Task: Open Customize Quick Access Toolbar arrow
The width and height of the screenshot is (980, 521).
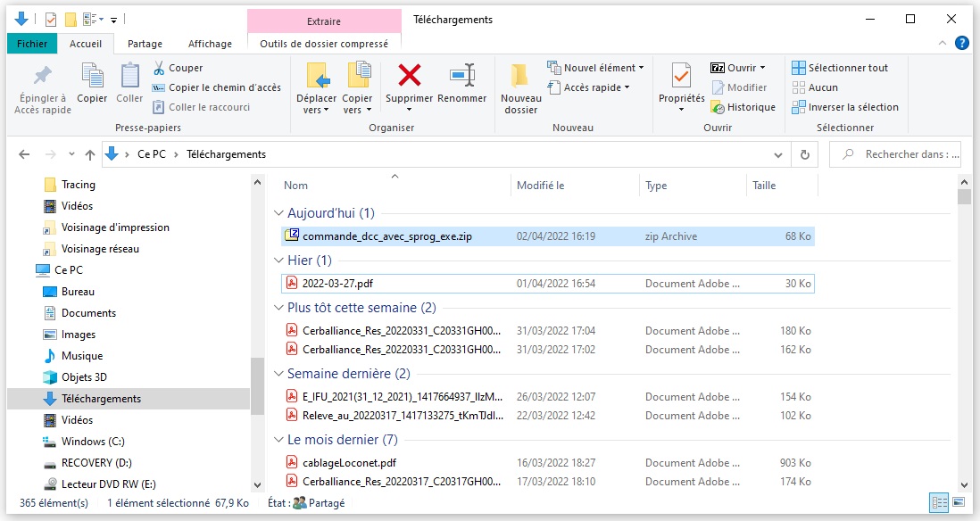Action: click(113, 21)
